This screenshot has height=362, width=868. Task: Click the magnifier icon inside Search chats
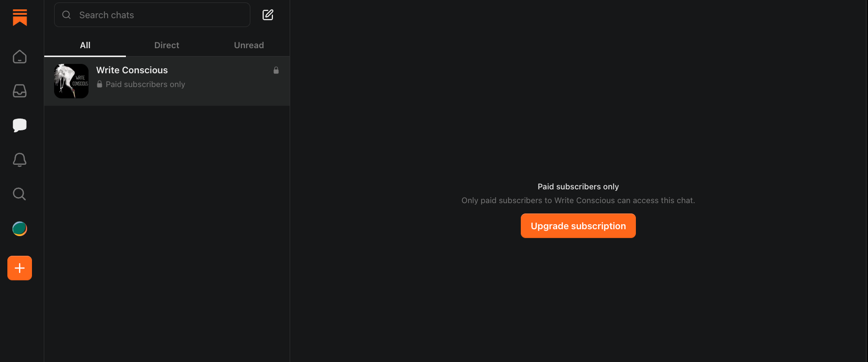[x=66, y=15]
